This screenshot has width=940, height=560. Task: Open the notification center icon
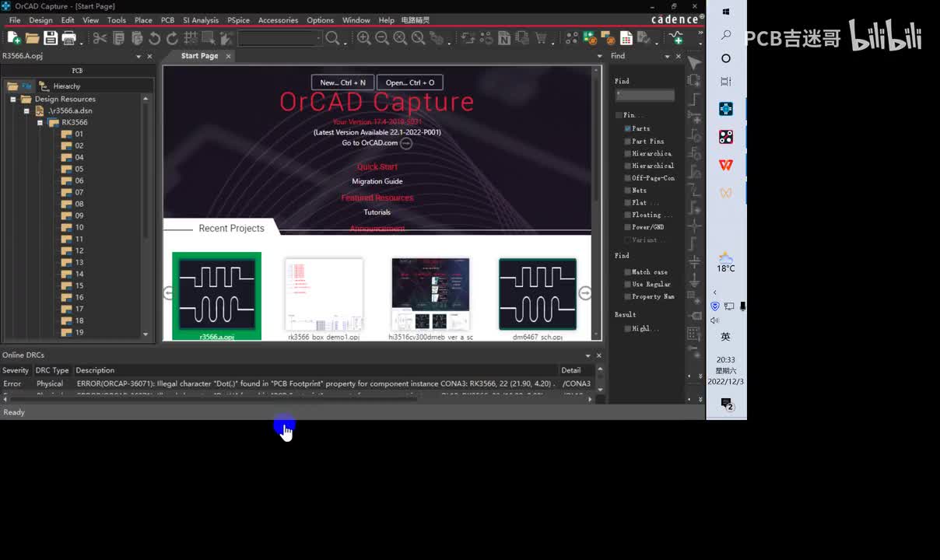[727, 404]
